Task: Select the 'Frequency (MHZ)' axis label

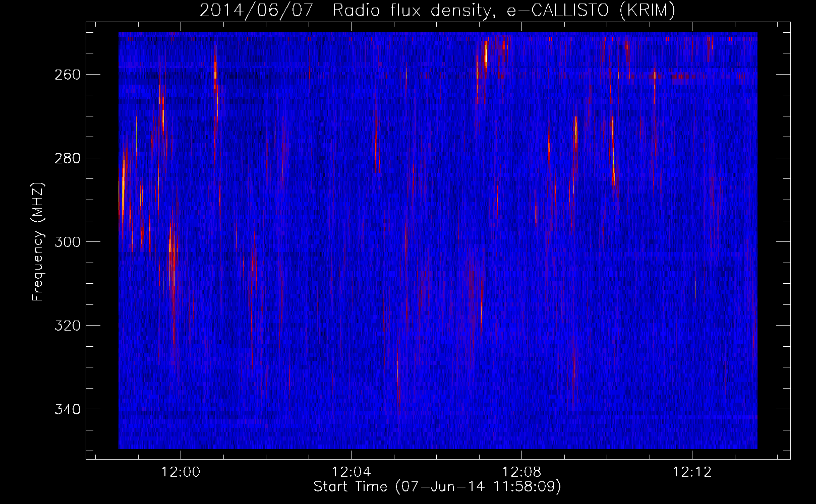Action: pyautogui.click(x=38, y=242)
